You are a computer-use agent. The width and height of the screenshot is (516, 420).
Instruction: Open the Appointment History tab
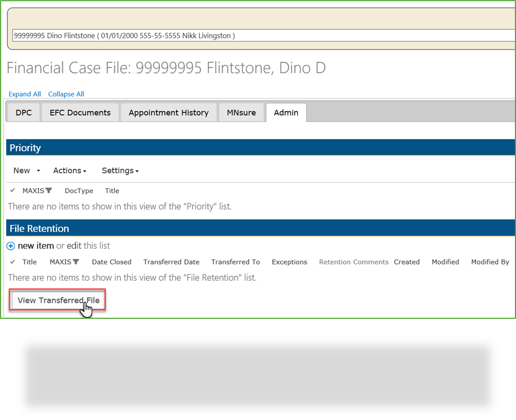(x=168, y=112)
